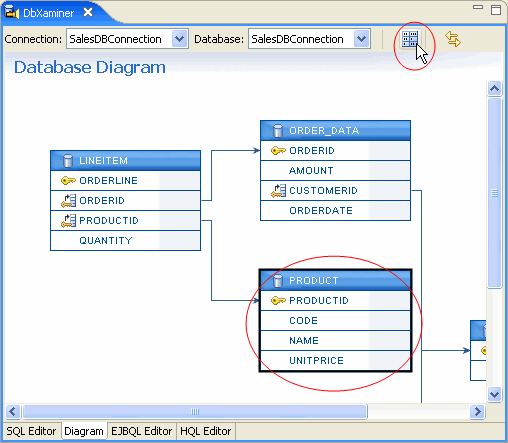Viewport: 508px width, 443px height.
Task: Select the NAME column
Action: click(x=335, y=341)
